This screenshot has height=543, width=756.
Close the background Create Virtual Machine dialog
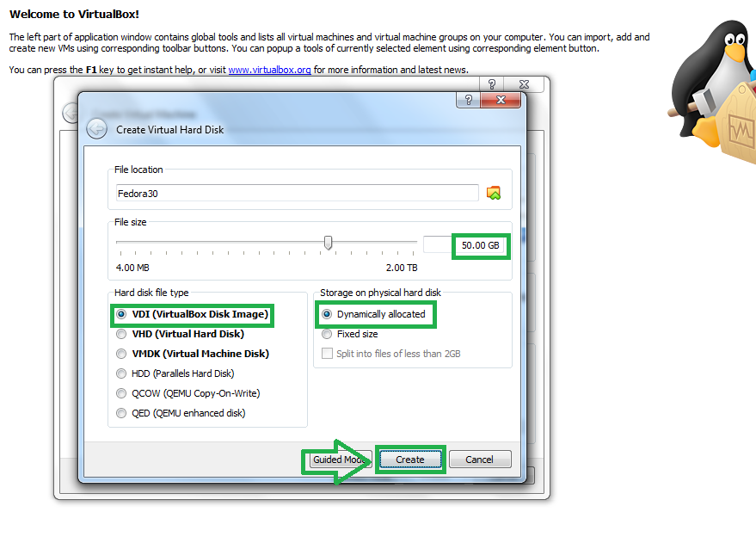524,84
